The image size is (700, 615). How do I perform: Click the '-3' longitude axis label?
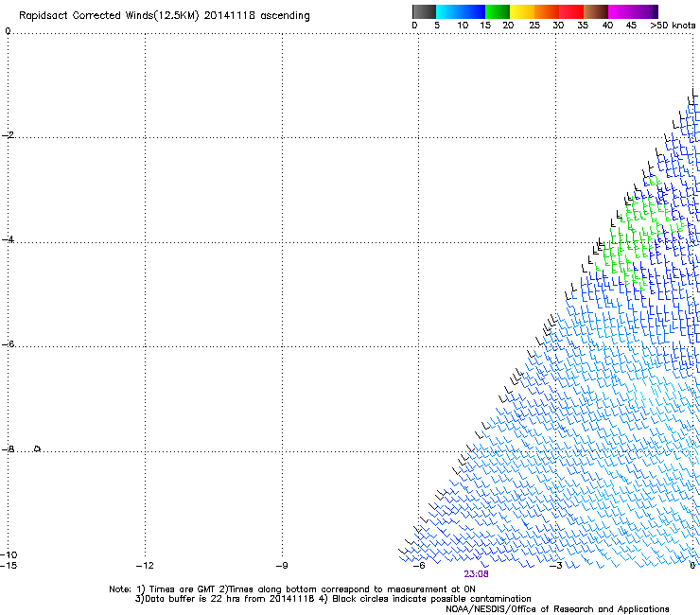(556, 566)
